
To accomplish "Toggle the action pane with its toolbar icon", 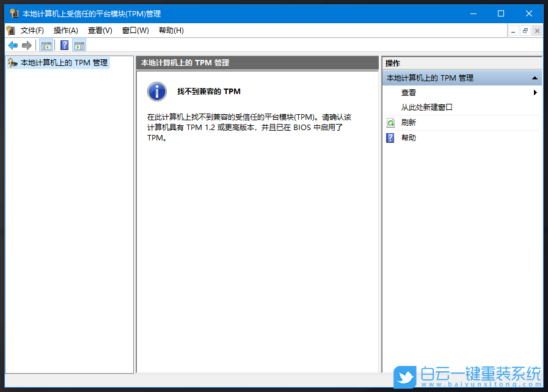I will coord(79,45).
